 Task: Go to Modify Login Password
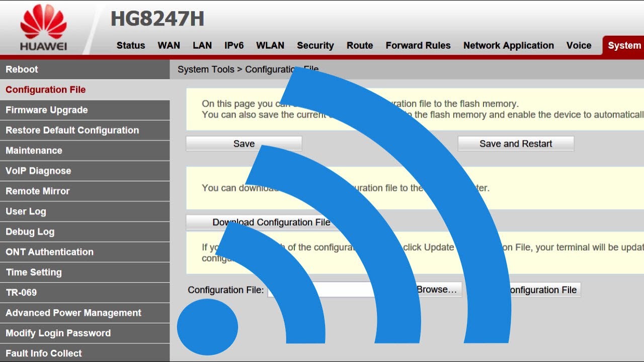(85, 333)
